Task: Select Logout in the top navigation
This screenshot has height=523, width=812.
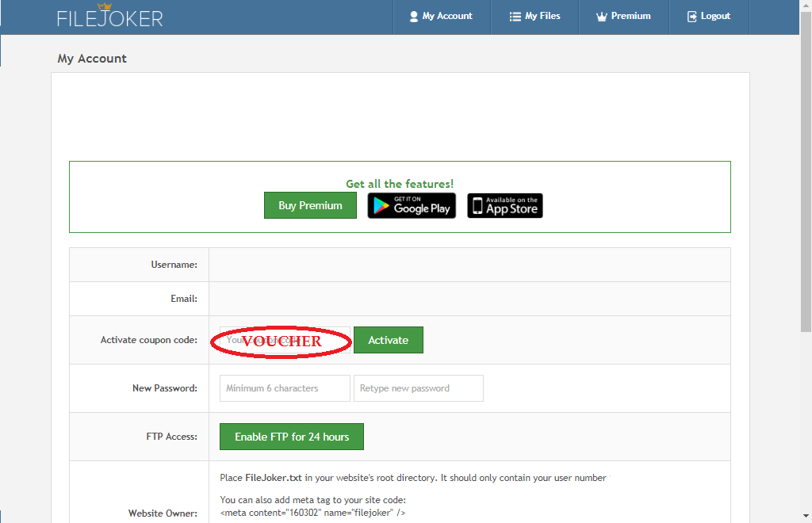Action: coord(715,17)
